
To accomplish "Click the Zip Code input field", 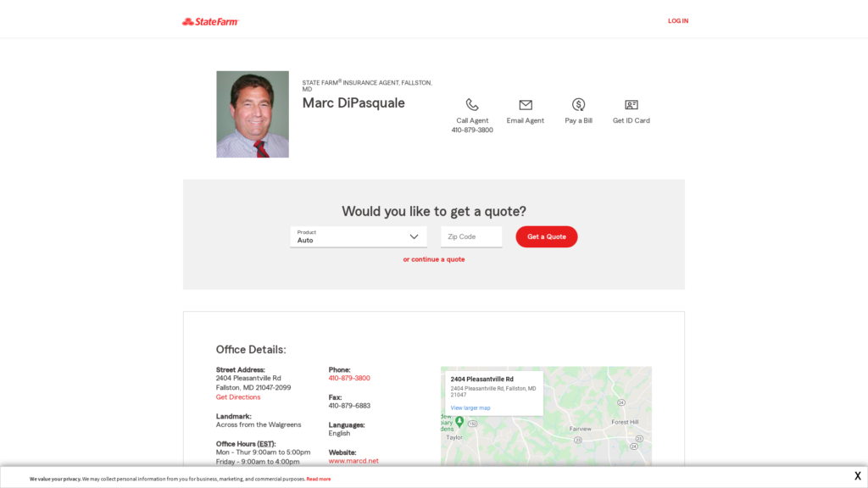I will point(471,237).
